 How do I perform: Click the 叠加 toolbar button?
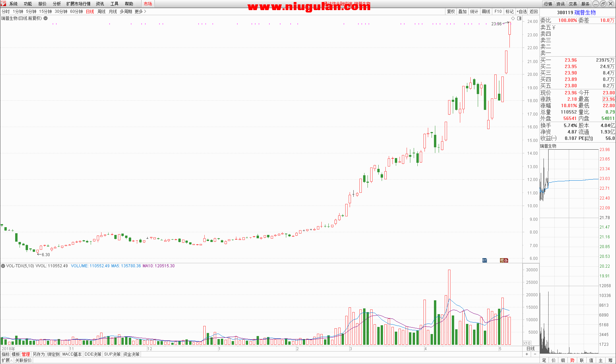coord(463,11)
